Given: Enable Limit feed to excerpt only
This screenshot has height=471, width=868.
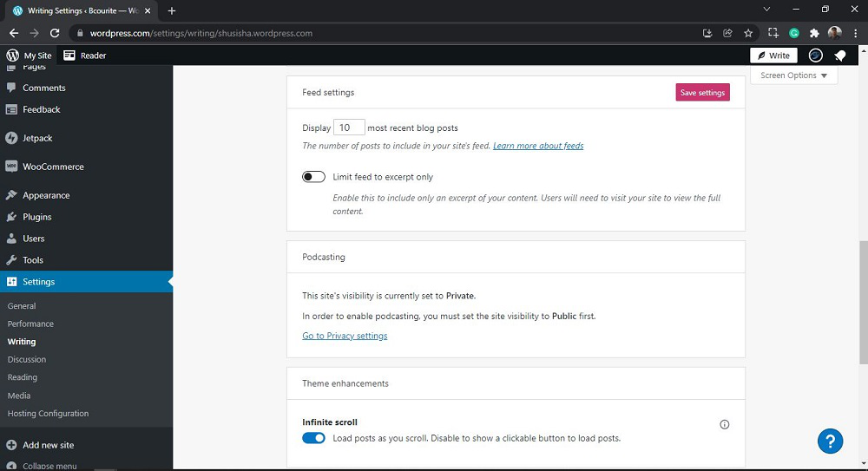Looking at the screenshot, I should coord(313,177).
